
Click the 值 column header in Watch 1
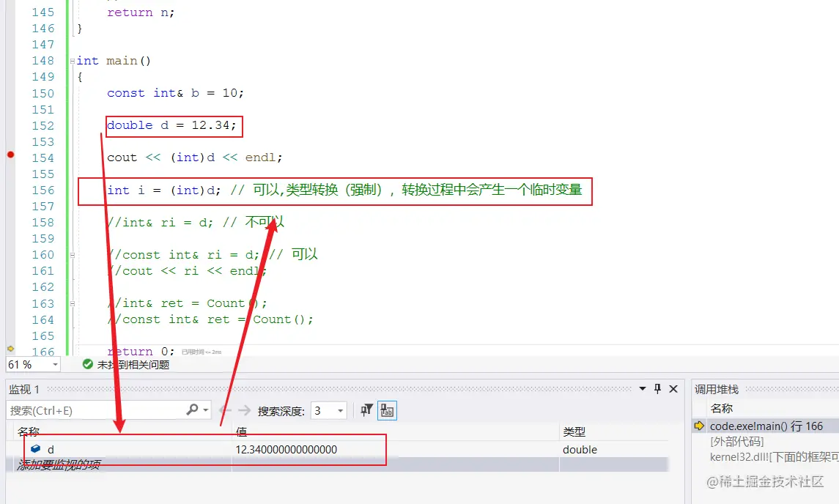point(241,431)
